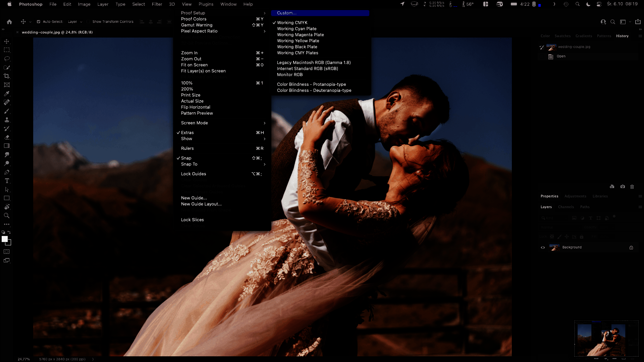Select the Quick Selection tool
644x362 pixels.
7,67
